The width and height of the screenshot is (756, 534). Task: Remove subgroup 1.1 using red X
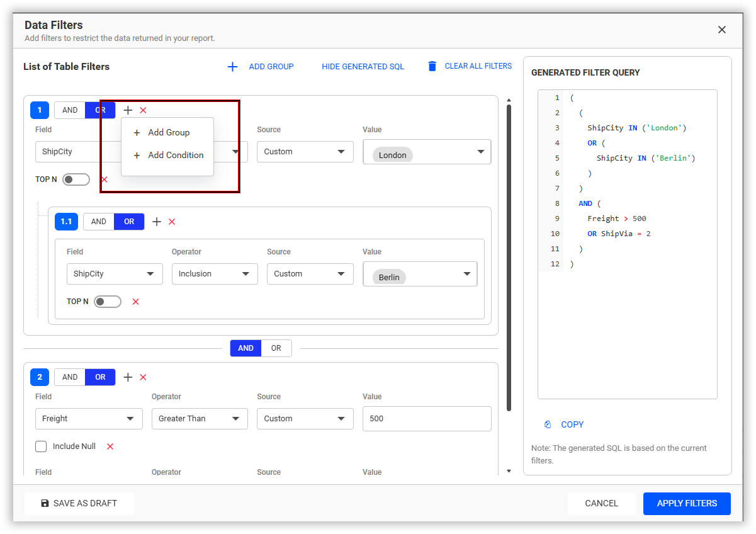point(172,222)
